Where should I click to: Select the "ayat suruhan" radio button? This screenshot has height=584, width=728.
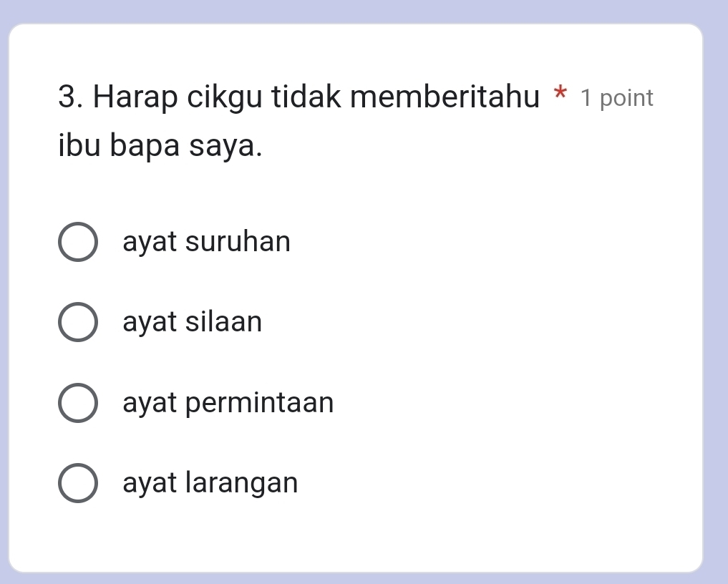click(x=77, y=243)
